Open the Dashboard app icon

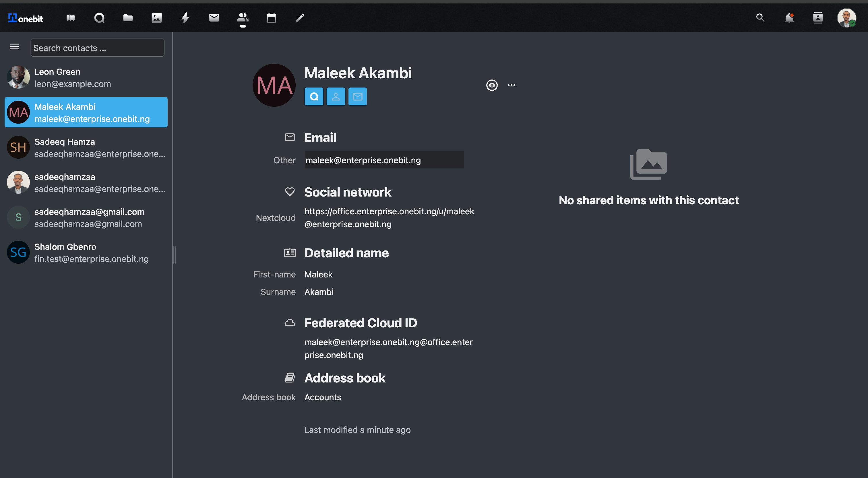(70, 18)
